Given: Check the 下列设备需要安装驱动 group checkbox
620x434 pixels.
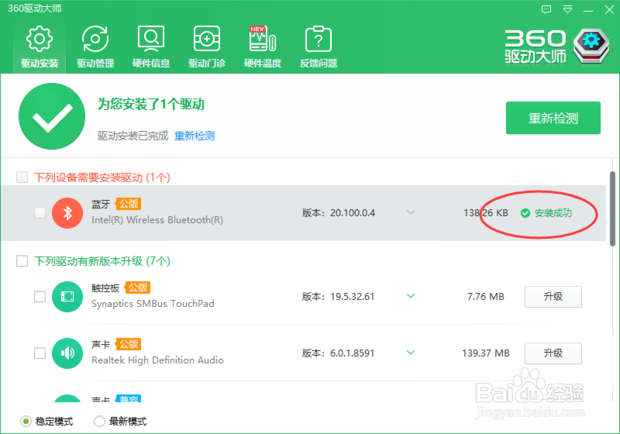Looking at the screenshot, I should tap(22, 177).
